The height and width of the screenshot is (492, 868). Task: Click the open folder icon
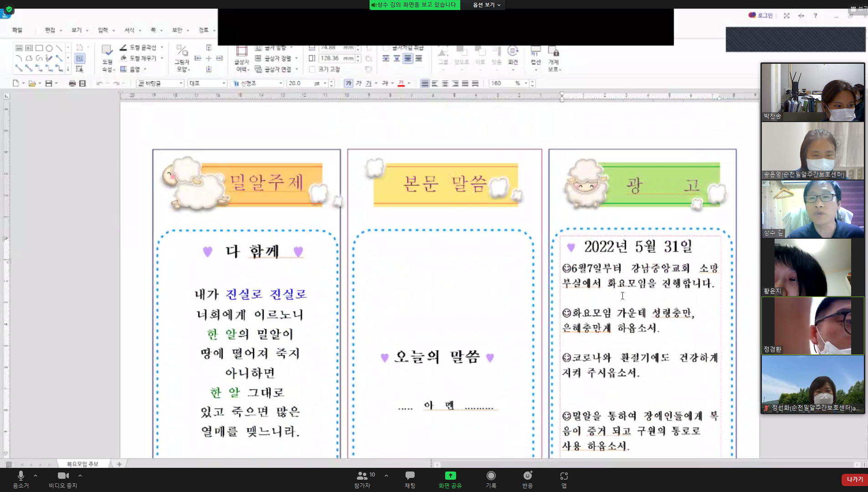pyautogui.click(x=32, y=83)
